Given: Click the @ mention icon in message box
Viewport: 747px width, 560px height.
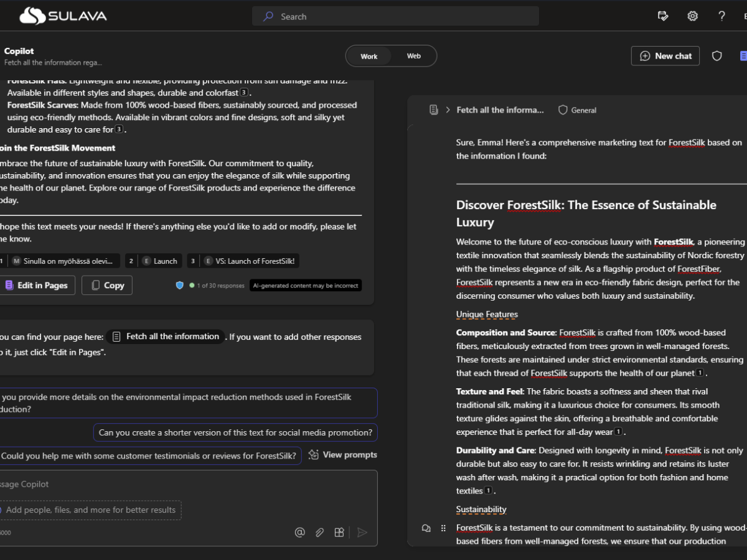Looking at the screenshot, I should (299, 532).
